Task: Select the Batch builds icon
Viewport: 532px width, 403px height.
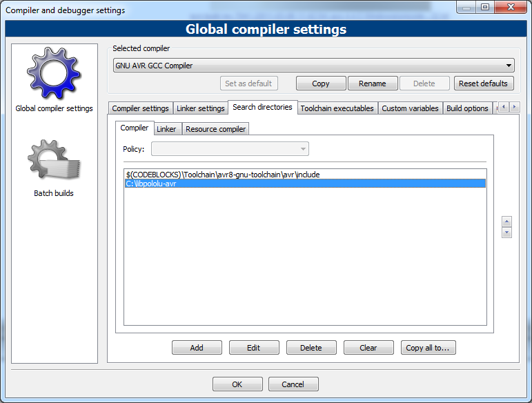Action: click(54, 163)
